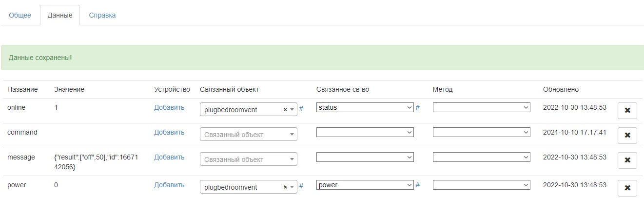Image resolution: width=644 pixels, height=198 pixels.
Task: Click Добавить link in the command row
Action: pyautogui.click(x=169, y=132)
